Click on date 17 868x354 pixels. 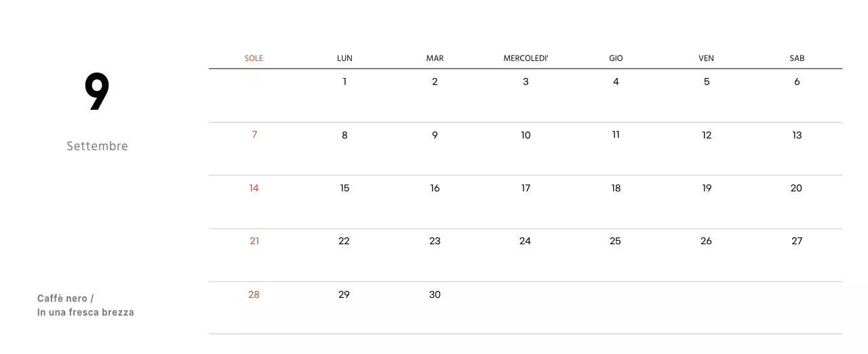pyautogui.click(x=526, y=188)
